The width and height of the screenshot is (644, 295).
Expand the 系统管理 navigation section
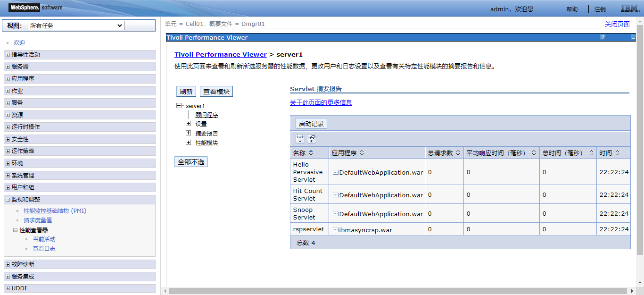[x=8, y=176]
